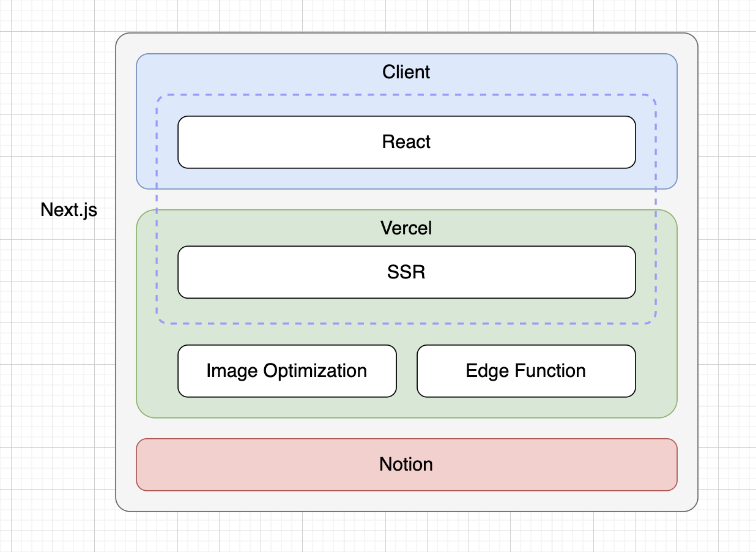
Task: Click blue area right of the Client title
Action: tap(550, 72)
